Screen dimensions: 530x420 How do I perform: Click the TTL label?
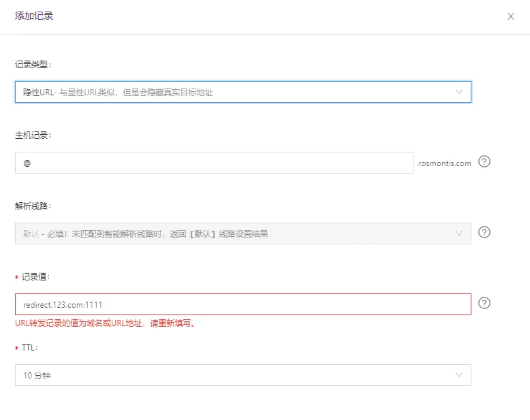click(29, 348)
